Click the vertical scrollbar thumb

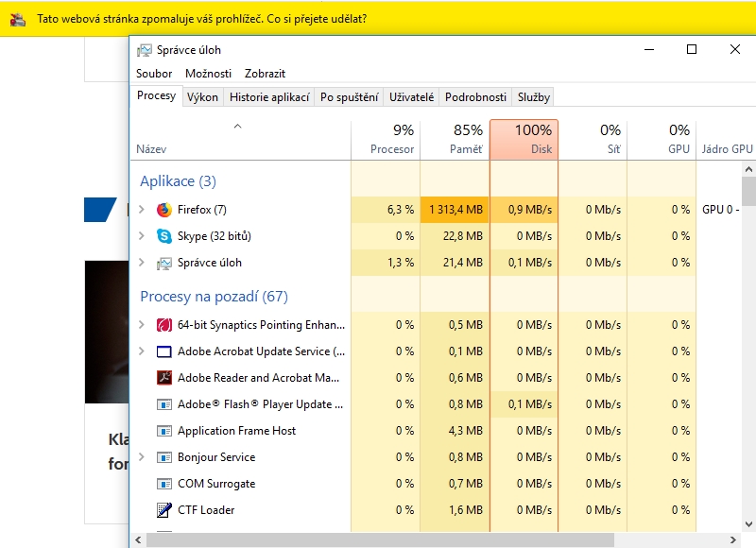pos(748,191)
